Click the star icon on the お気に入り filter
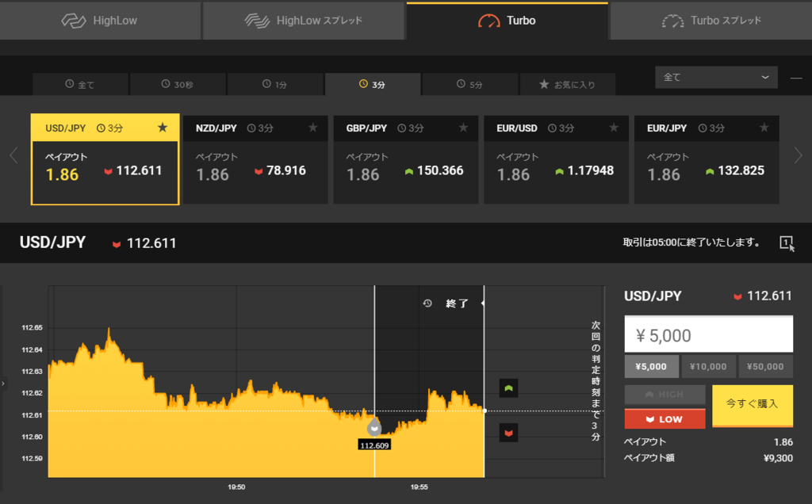 (x=546, y=84)
